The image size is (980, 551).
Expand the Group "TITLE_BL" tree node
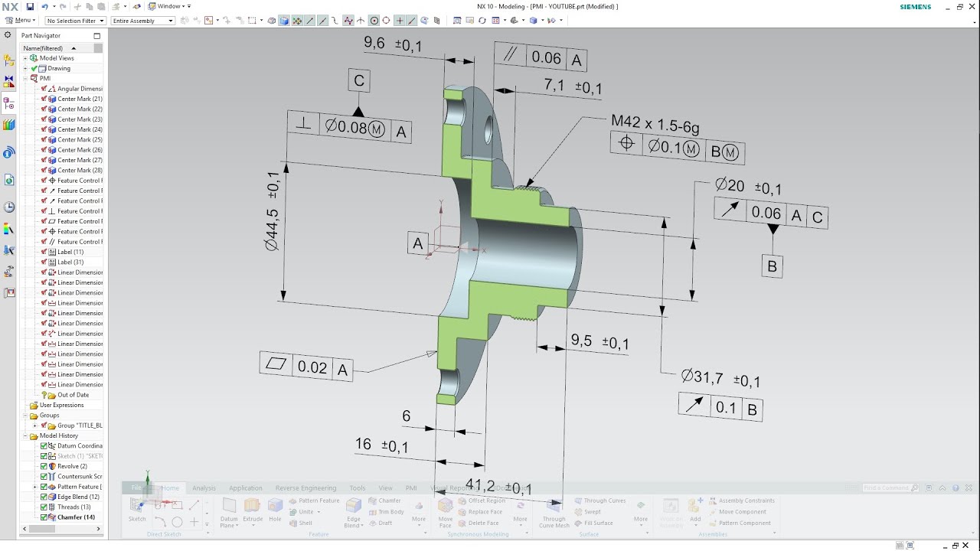[34, 425]
